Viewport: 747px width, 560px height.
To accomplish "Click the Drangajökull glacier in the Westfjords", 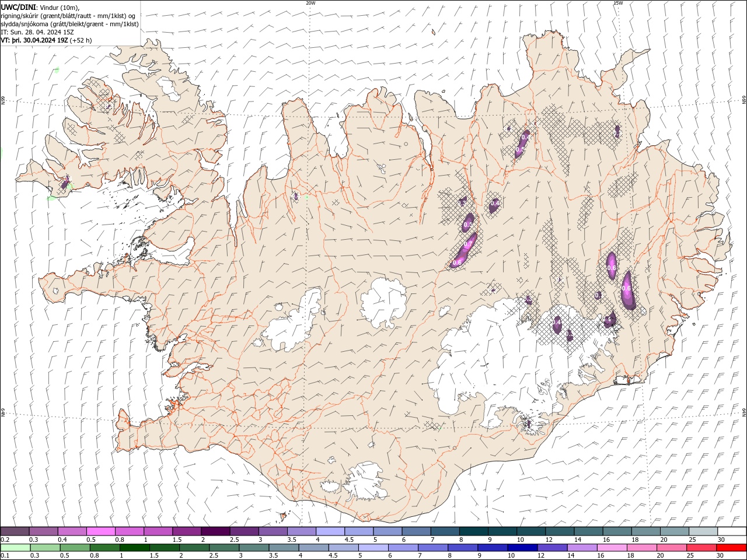I will [170, 87].
